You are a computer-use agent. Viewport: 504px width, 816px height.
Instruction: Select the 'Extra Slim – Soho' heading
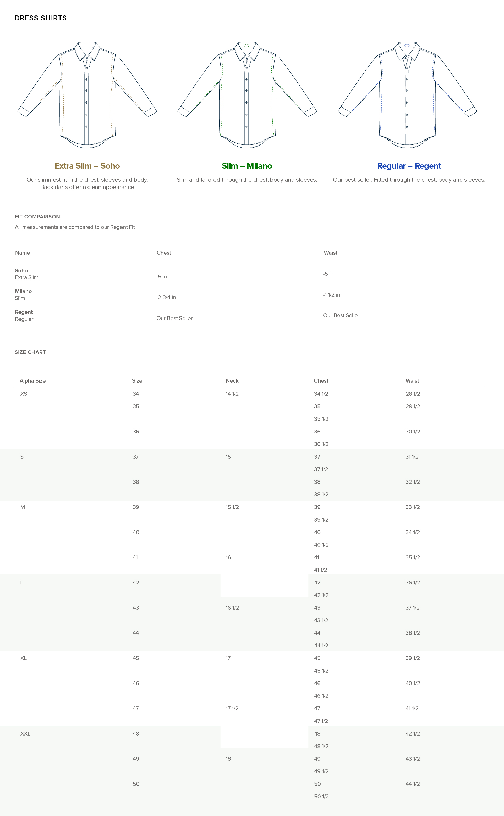pos(87,166)
